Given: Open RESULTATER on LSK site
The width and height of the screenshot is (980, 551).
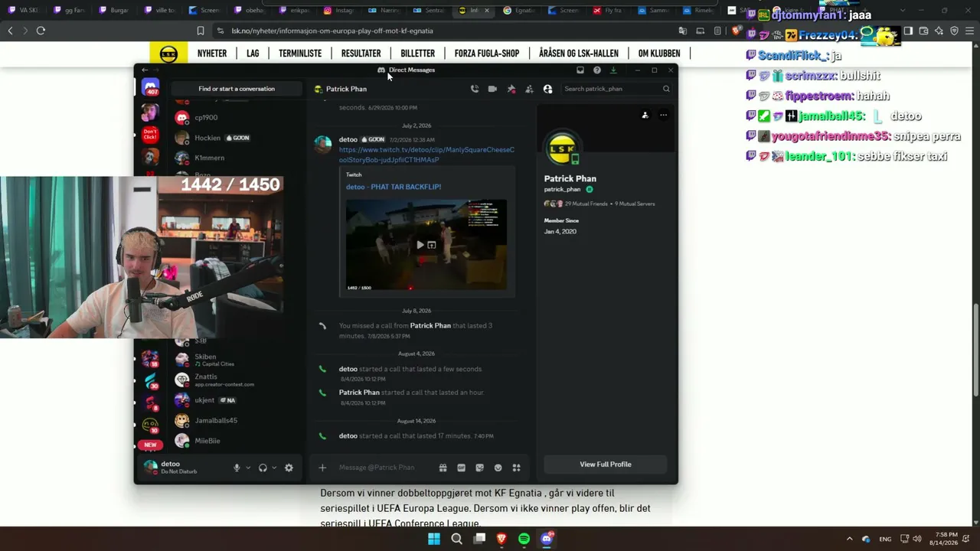Looking at the screenshot, I should (361, 54).
